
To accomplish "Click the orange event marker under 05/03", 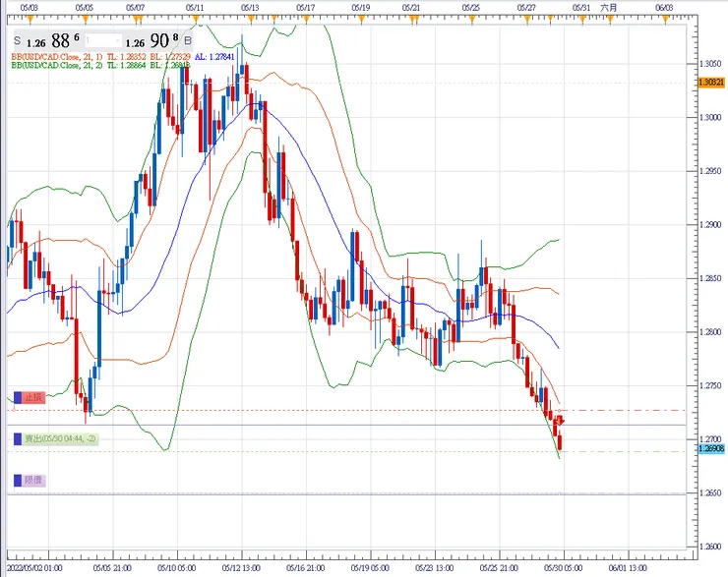I will point(30,19).
